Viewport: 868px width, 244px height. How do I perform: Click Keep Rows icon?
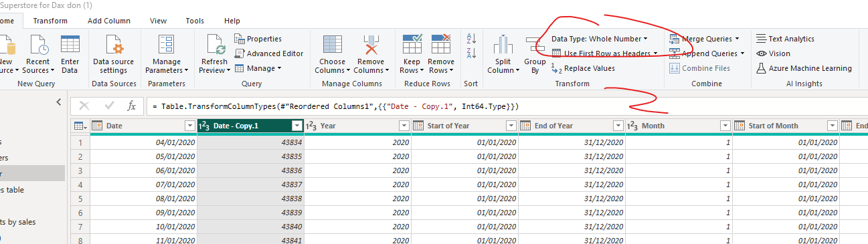[411, 44]
